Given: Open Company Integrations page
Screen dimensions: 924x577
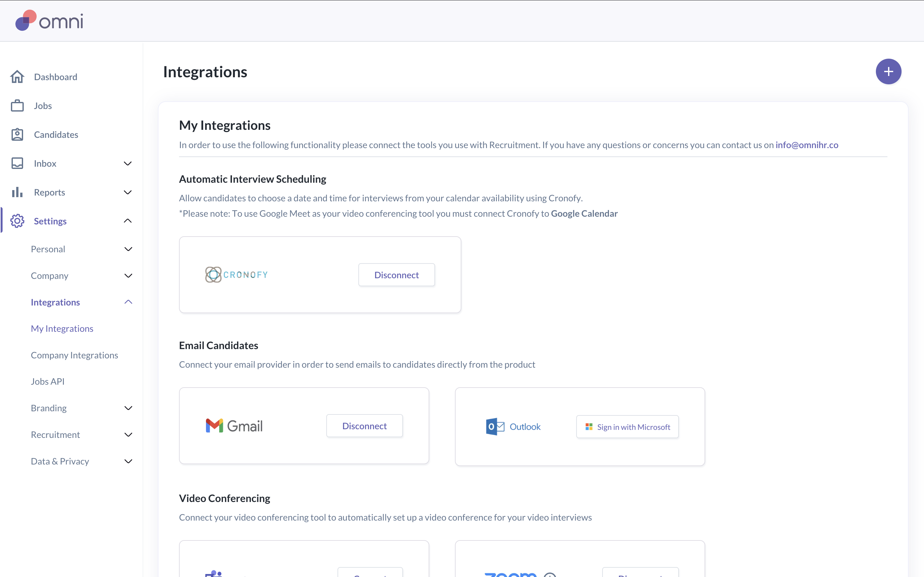Looking at the screenshot, I should pos(74,355).
